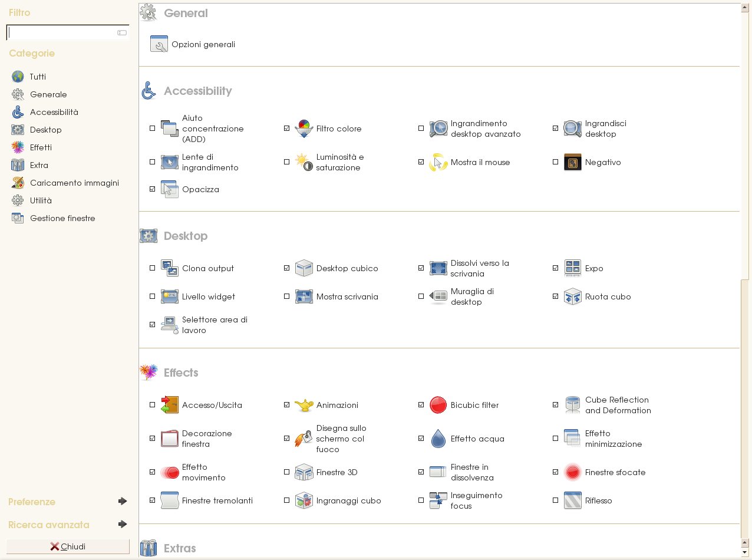752x560 pixels.
Task: Click Dissolvi verso la scrivania icon
Action: point(438,268)
